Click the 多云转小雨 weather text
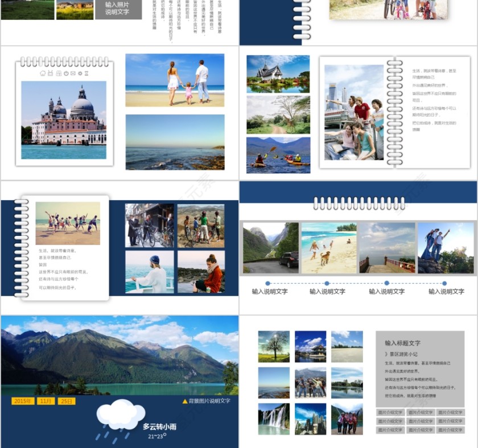Image resolution: width=478 pixels, height=448 pixels. point(159,426)
